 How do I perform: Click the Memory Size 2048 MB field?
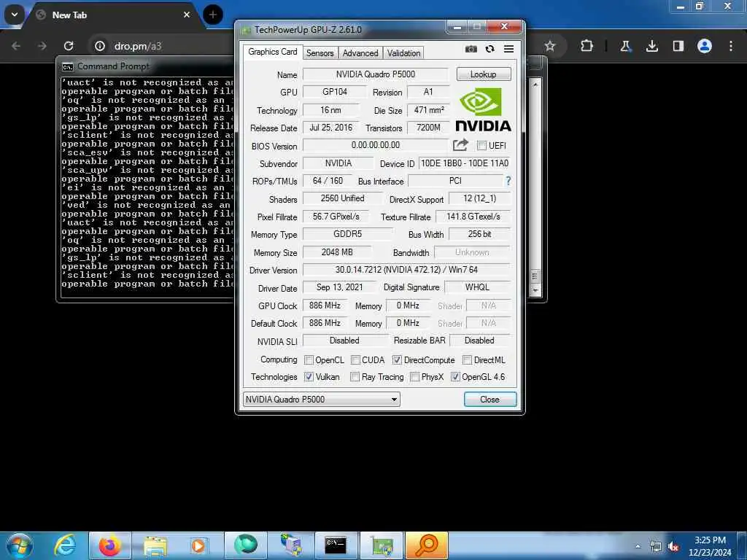(337, 252)
